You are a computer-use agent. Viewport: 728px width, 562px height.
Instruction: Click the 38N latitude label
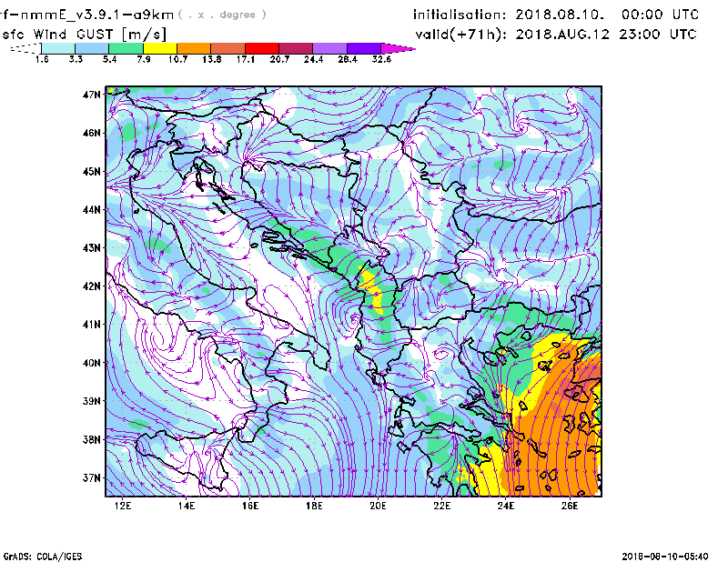(92, 439)
